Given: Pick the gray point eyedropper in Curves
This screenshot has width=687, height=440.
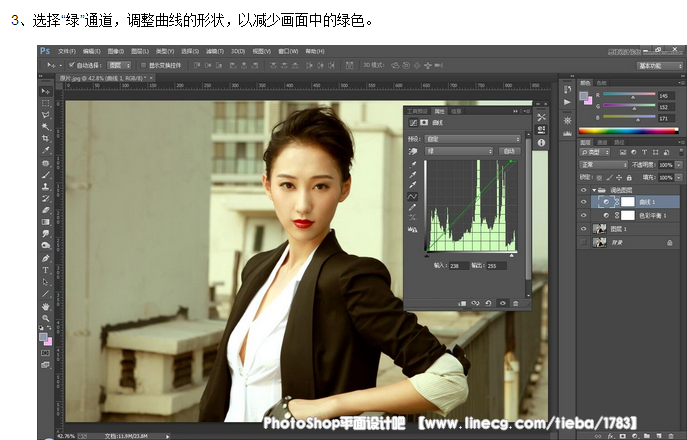Looking at the screenshot, I should pyautogui.click(x=413, y=175).
